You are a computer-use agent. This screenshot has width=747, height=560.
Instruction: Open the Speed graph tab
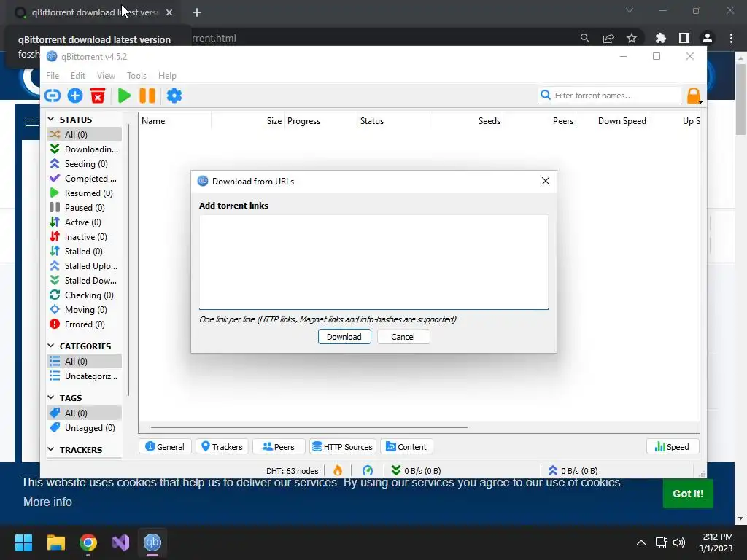pyautogui.click(x=672, y=447)
